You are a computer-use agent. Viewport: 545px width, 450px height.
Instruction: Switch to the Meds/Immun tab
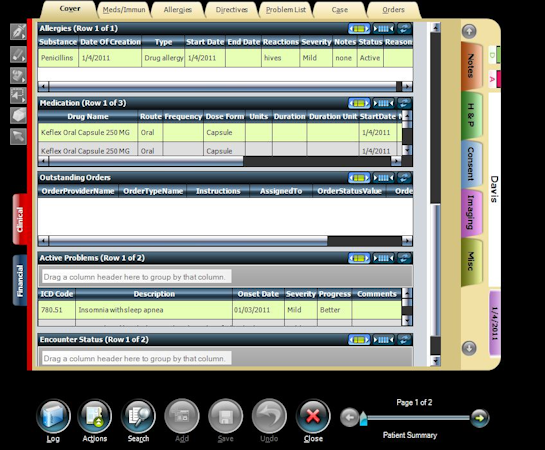(124, 10)
